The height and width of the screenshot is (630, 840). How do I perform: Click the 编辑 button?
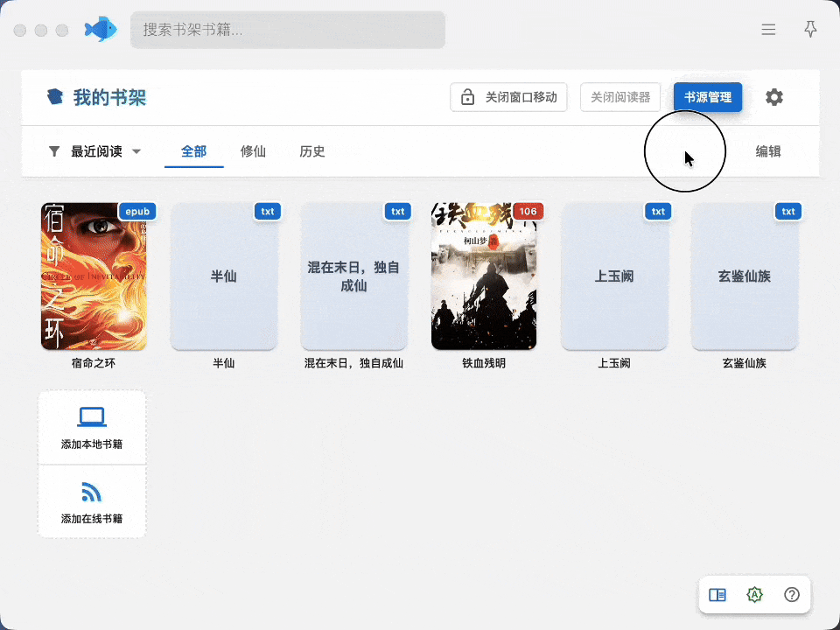pyautogui.click(x=767, y=151)
